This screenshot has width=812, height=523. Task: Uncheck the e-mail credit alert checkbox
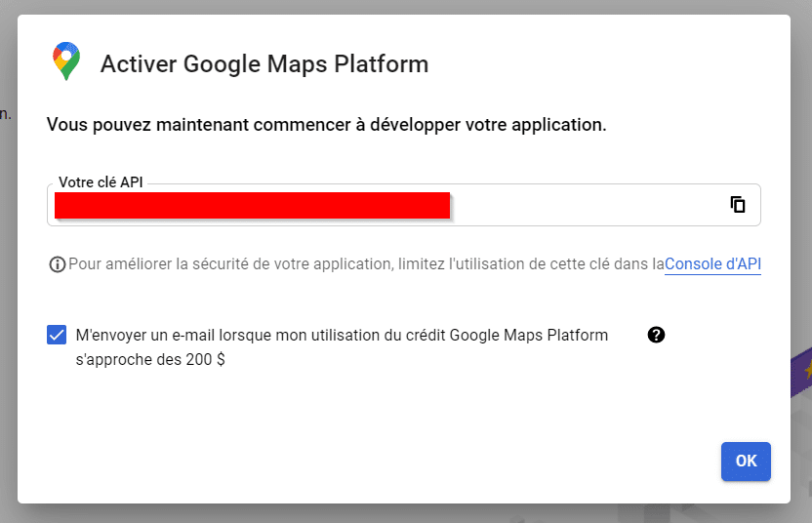coord(57,335)
